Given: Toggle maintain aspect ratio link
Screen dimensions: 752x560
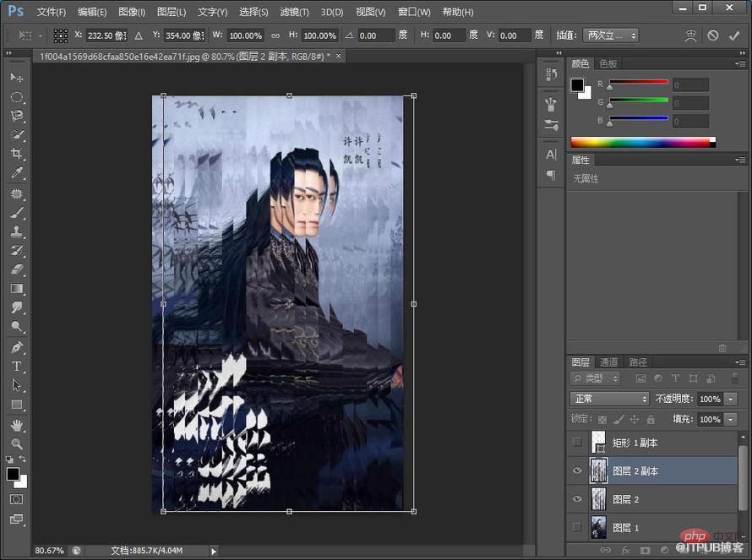Looking at the screenshot, I should pos(275,35).
